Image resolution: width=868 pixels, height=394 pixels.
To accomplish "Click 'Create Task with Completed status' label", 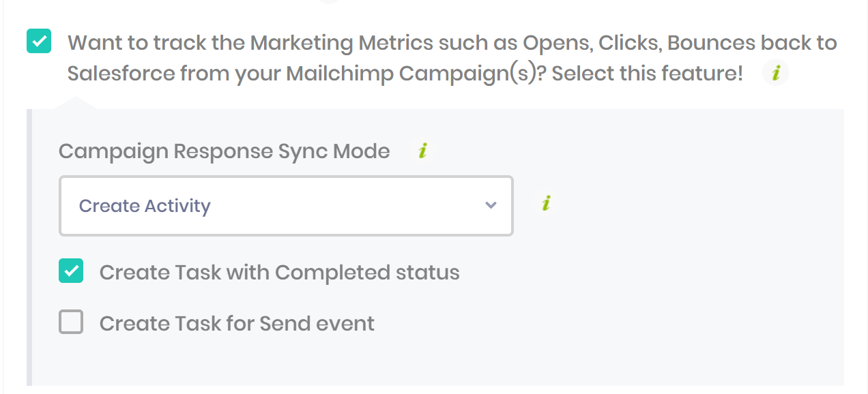I will (279, 273).
